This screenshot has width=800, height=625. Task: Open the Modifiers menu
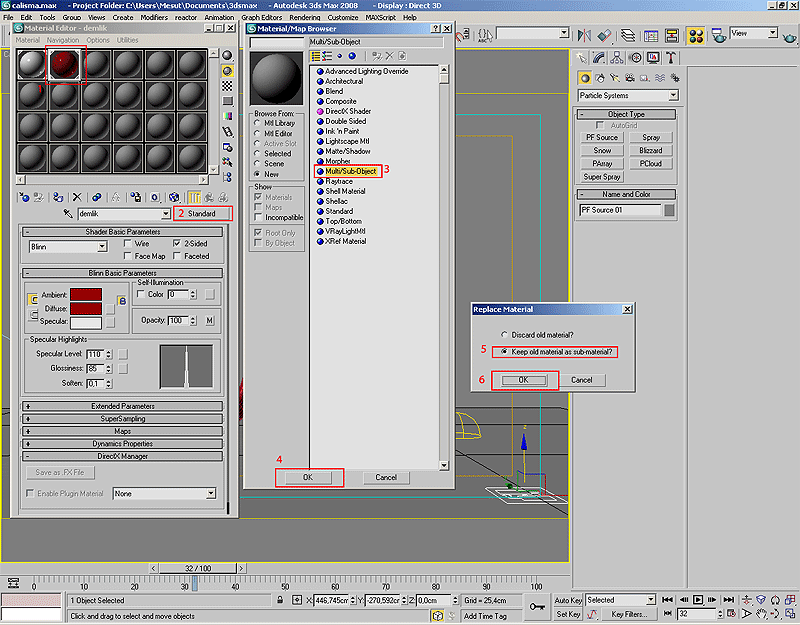coord(153,17)
